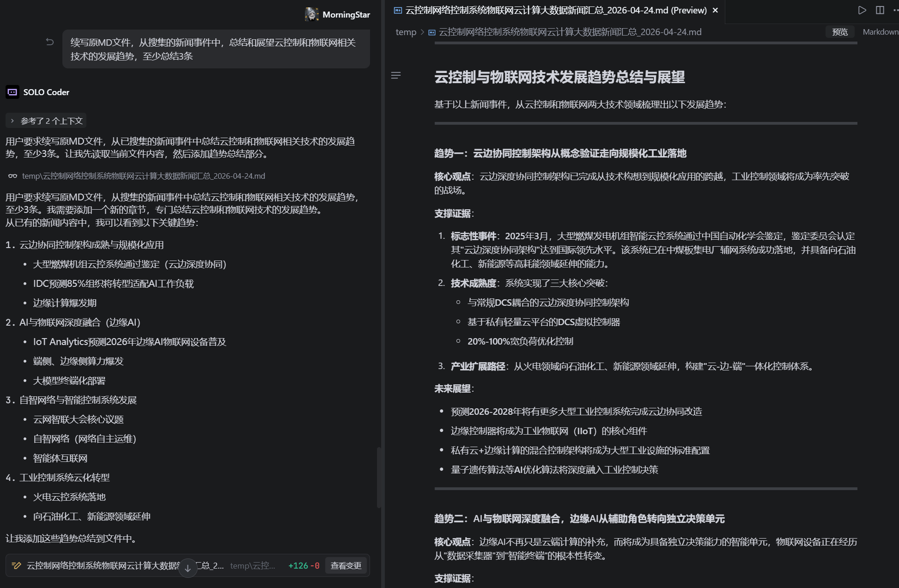Image resolution: width=899 pixels, height=588 pixels.
Task: Open the more actions ellipsis in editor toolbar
Action: click(895, 10)
